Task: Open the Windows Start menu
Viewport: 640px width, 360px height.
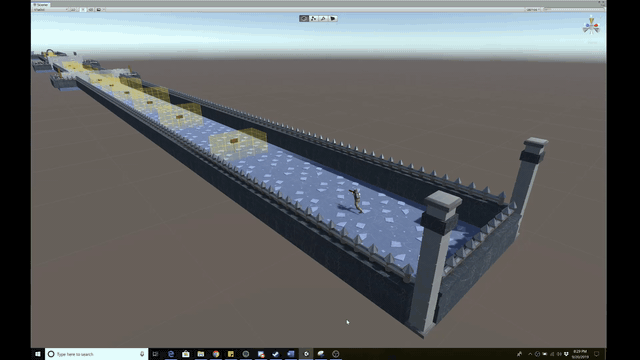Action: (38, 354)
